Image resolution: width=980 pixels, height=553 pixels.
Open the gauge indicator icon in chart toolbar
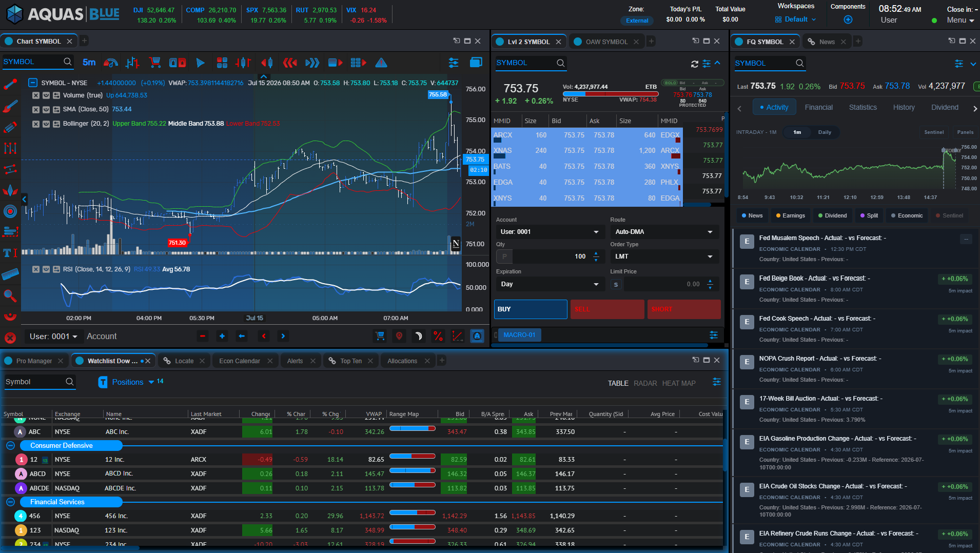click(x=111, y=63)
